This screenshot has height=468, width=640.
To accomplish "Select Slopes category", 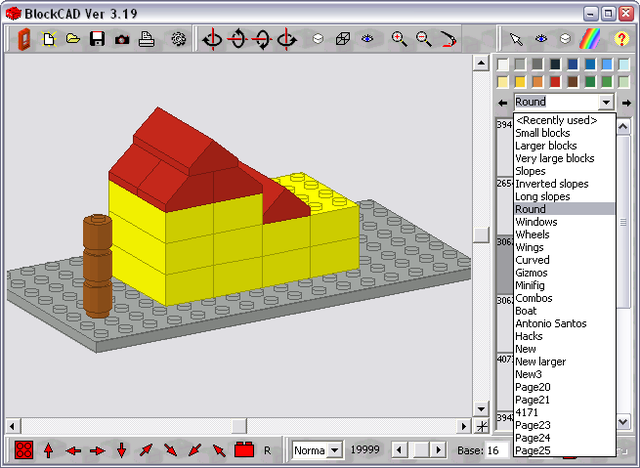I will 530,171.
